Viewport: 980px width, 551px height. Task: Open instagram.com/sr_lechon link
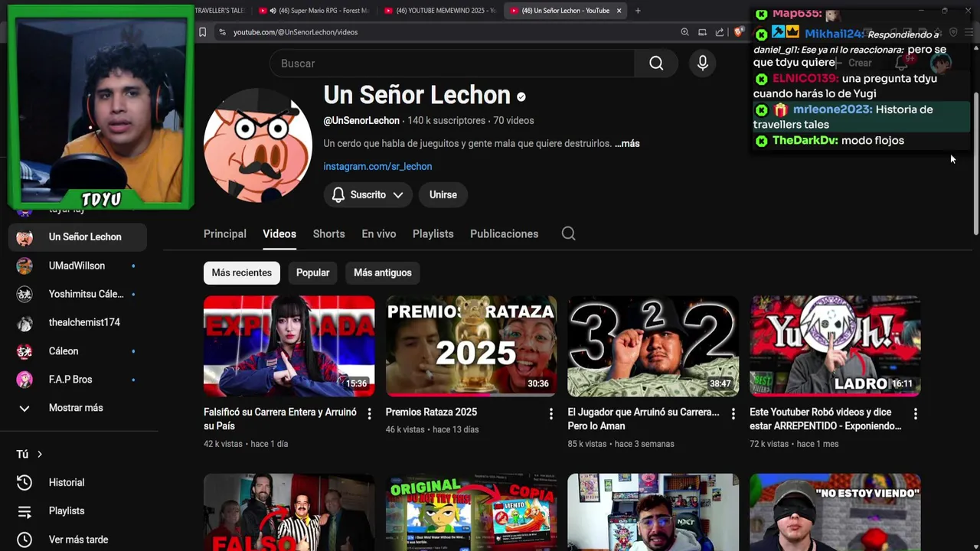(x=377, y=167)
